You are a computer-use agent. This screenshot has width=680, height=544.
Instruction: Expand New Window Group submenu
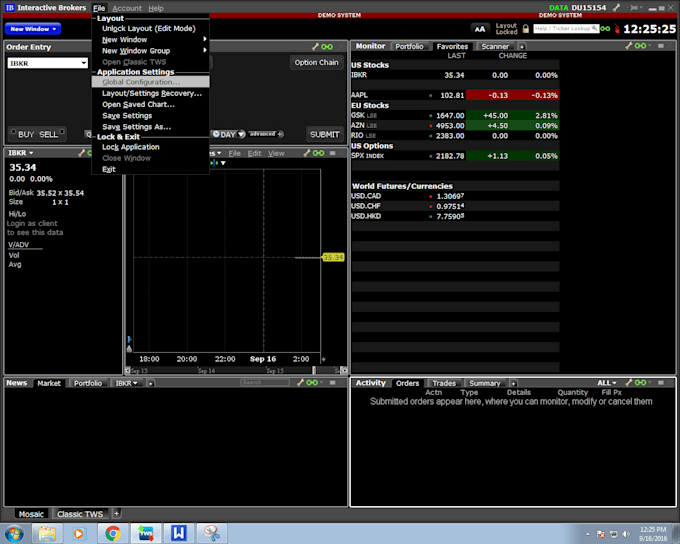point(150,51)
